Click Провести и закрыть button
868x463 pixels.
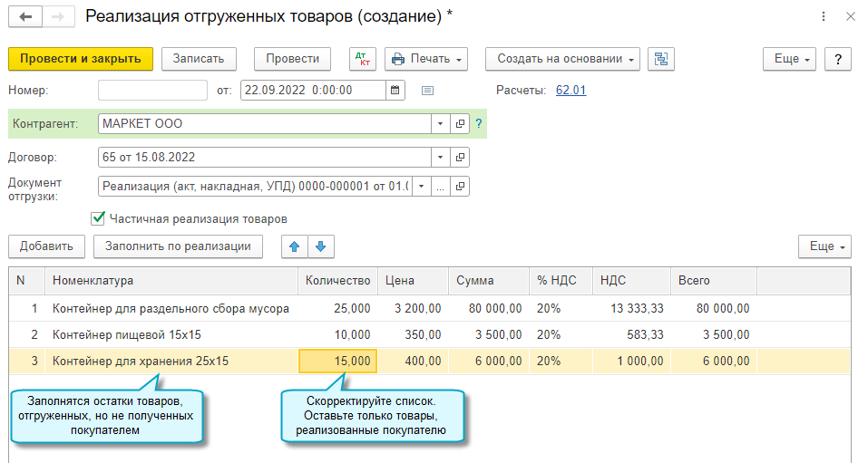[81, 59]
